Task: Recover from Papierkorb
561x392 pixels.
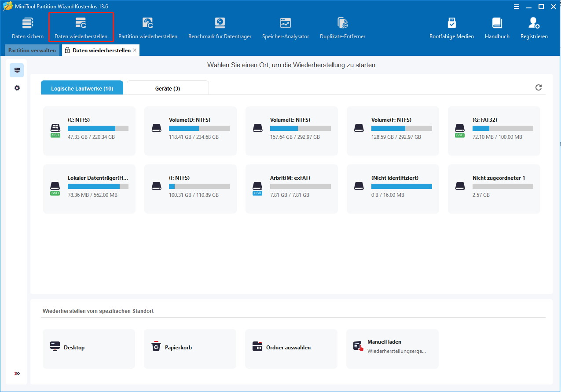Action: pos(190,349)
